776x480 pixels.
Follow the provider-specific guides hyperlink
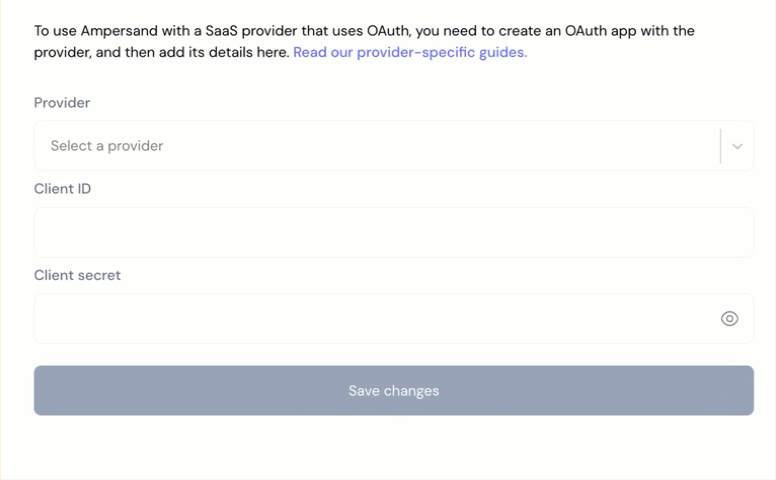tap(410, 52)
